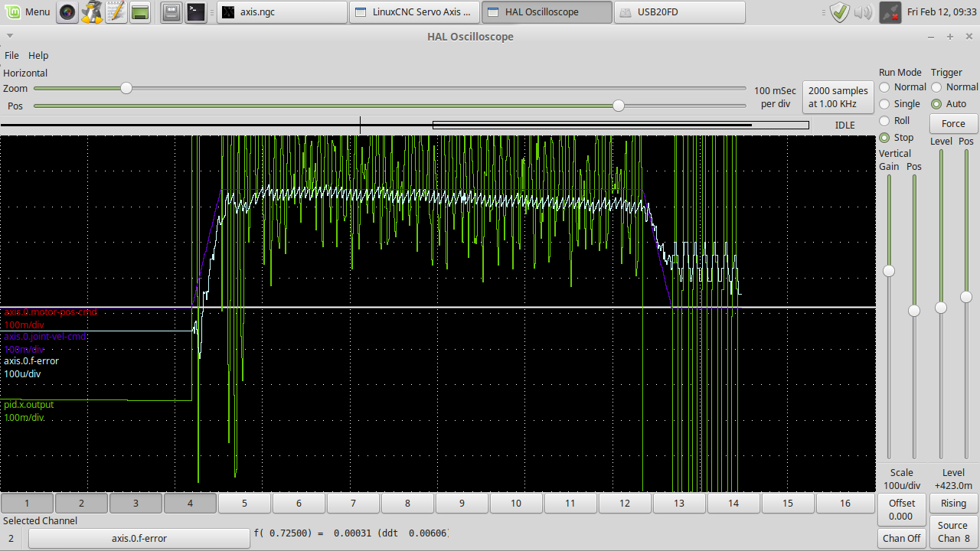Switch to the USB20FD taskbar window
Screen dimensions: 980x551
(x=679, y=12)
